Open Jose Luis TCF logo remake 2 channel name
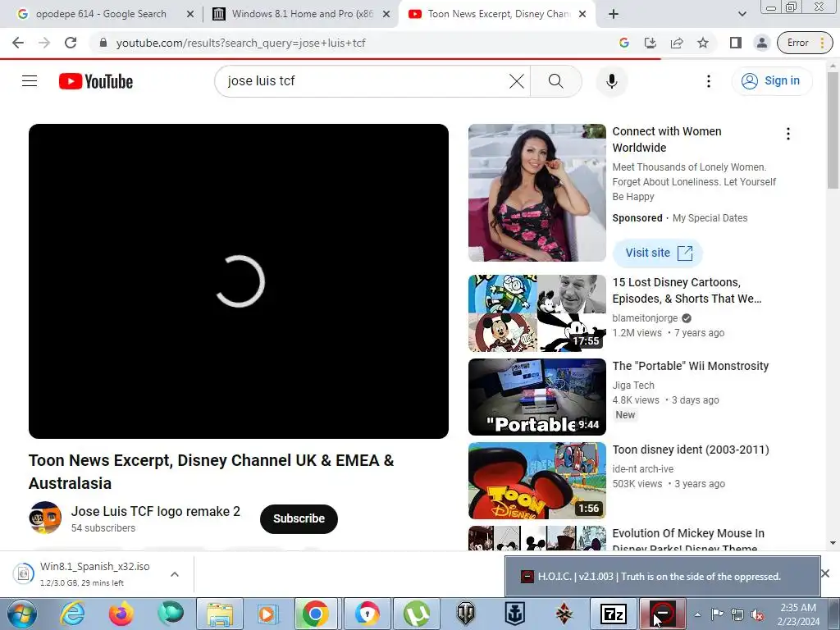 [x=156, y=512]
